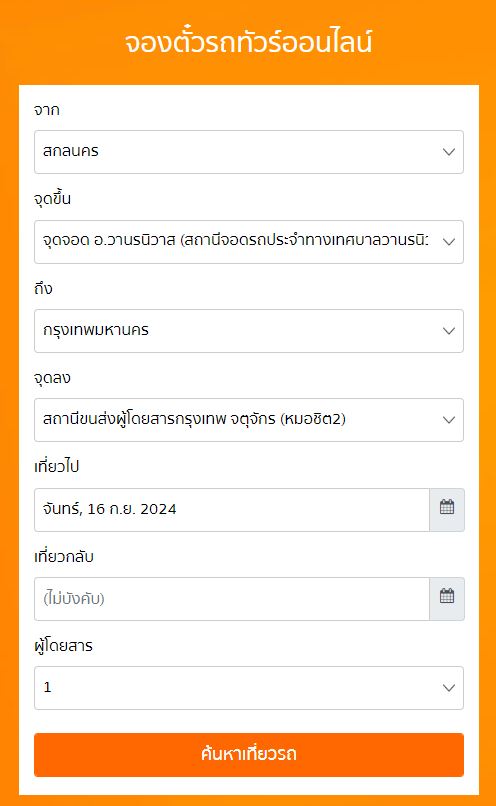Expand the จุดลง drop-off point dropdown
Image resolution: width=496 pixels, height=806 pixels.
tap(249, 419)
